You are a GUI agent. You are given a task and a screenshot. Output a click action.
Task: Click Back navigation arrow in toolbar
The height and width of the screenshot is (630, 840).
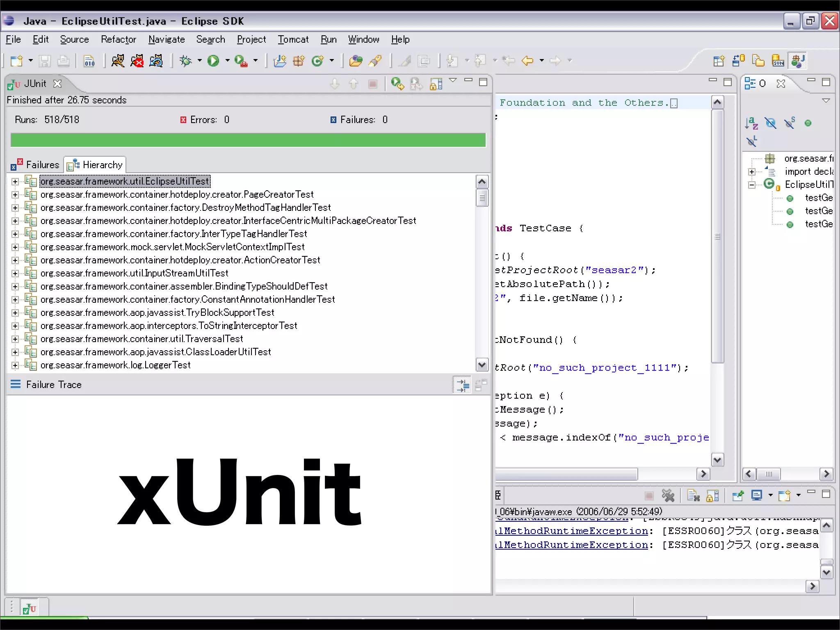(527, 61)
